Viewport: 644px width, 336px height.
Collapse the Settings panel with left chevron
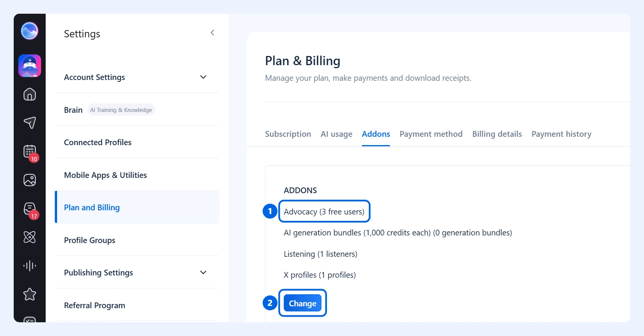212,33
